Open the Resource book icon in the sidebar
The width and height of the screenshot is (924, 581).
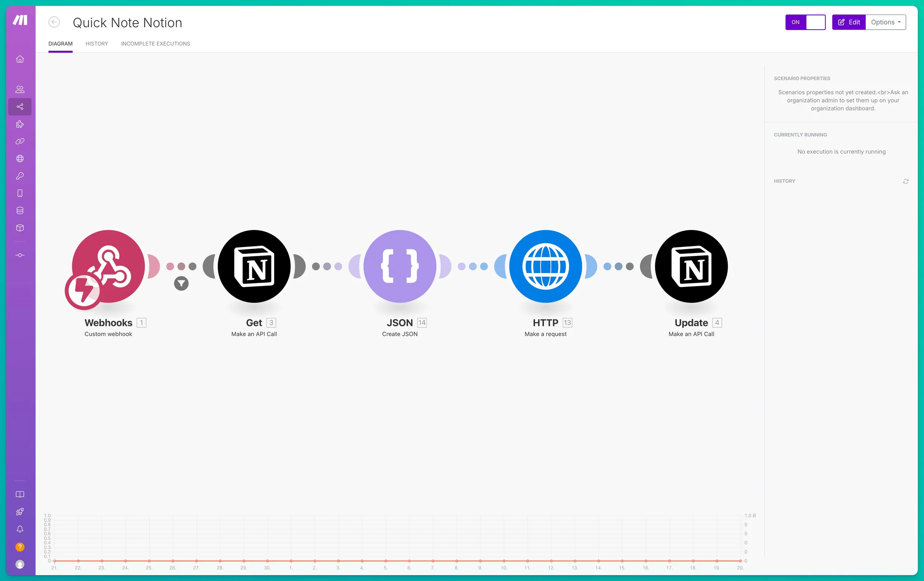[20, 494]
